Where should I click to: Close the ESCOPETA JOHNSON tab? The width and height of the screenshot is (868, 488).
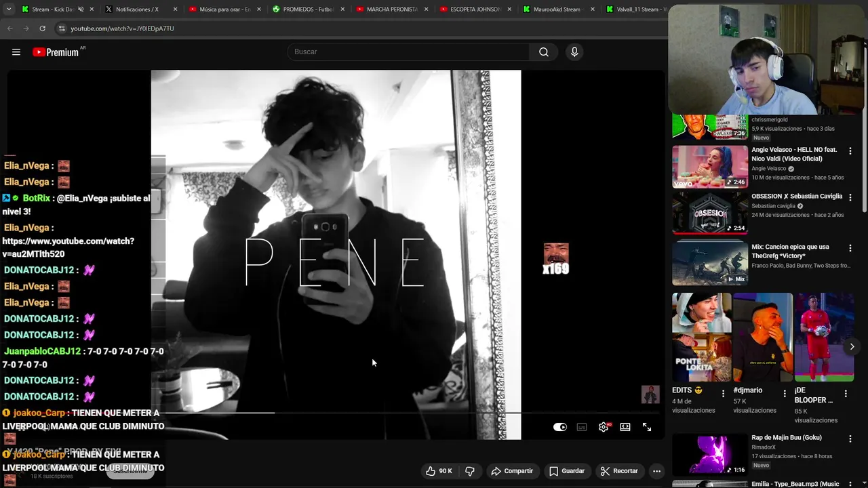point(509,9)
